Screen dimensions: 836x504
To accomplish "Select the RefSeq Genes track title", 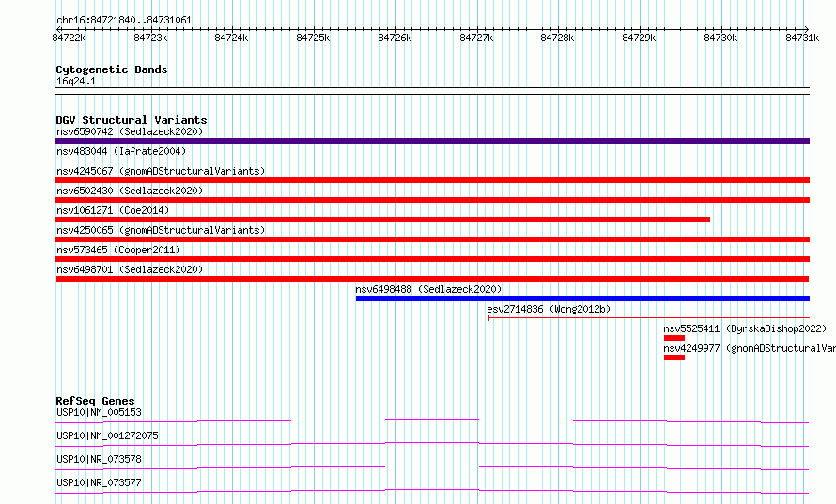I will [x=96, y=401].
